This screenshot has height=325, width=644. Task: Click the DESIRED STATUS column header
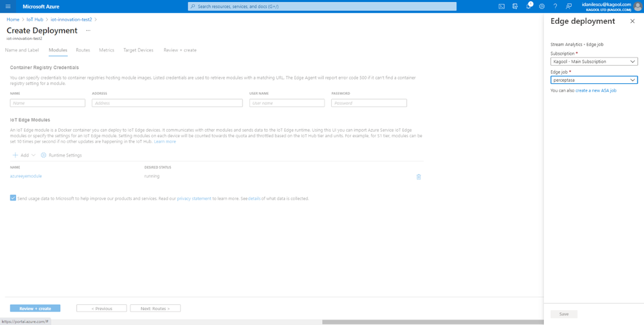(157, 168)
